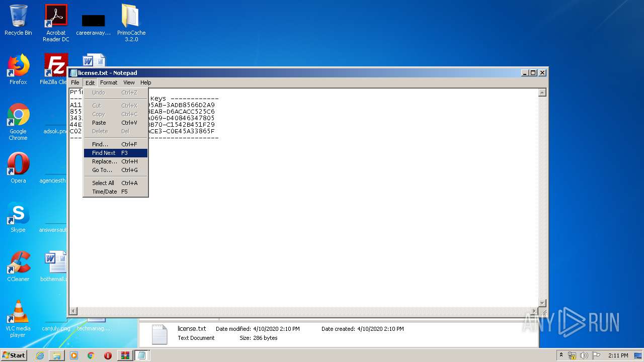The image size is (644, 362).
Task: Click the Notepad window title icon
Action: (73, 73)
